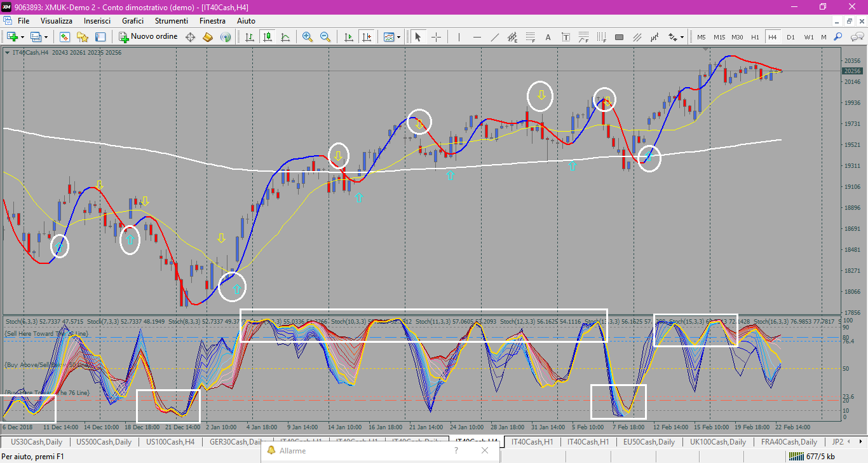Click the connection status bars icon
This screenshot has height=463, width=868.
(795, 456)
